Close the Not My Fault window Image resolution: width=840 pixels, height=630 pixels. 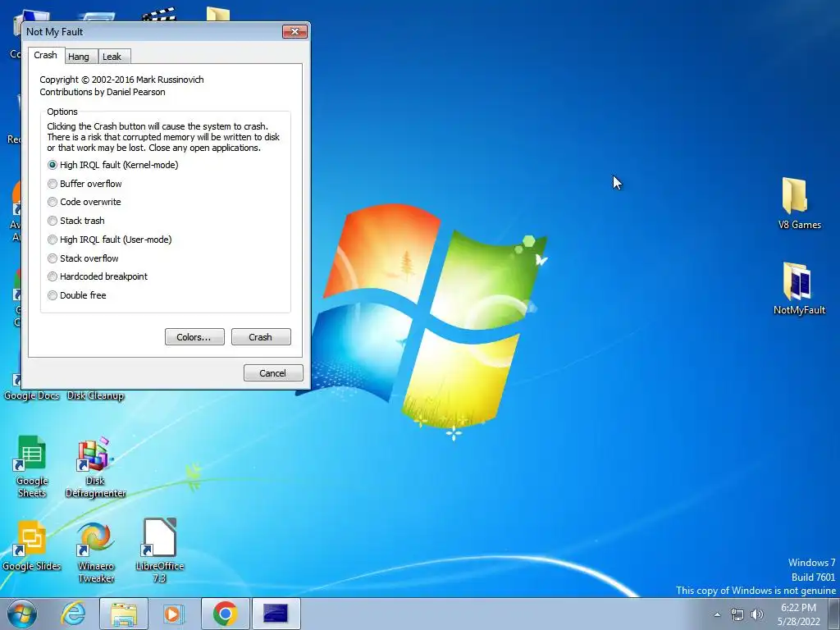(294, 32)
